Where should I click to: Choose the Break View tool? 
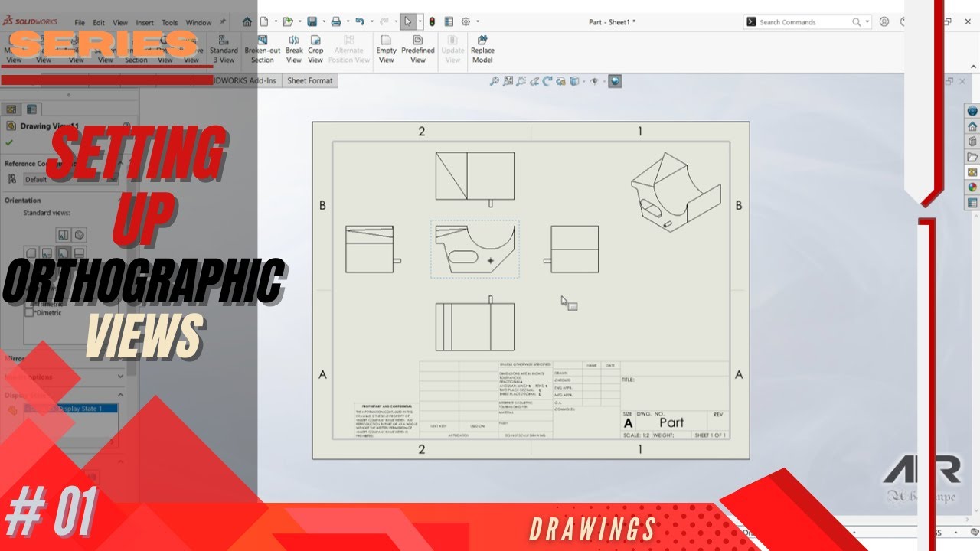(x=294, y=49)
